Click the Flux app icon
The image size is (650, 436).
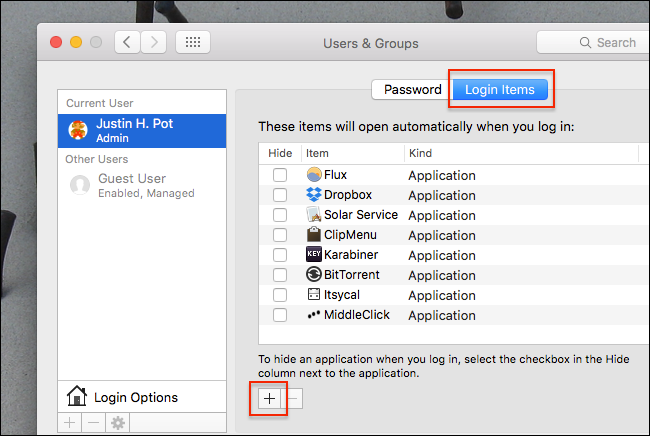coord(314,174)
